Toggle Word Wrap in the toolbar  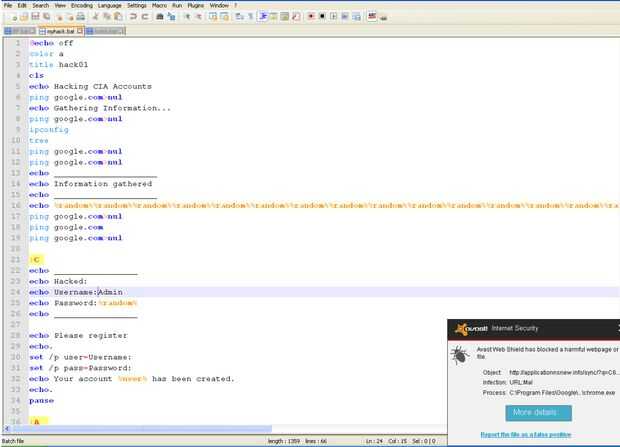tap(240, 17)
